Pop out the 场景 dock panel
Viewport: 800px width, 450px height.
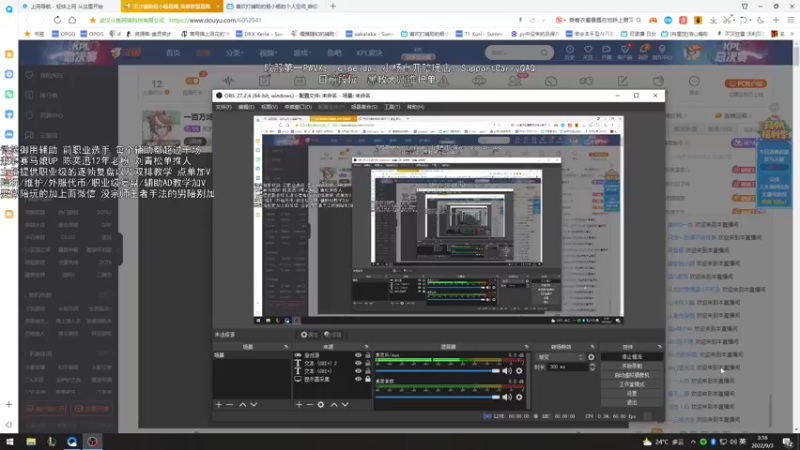[286, 347]
